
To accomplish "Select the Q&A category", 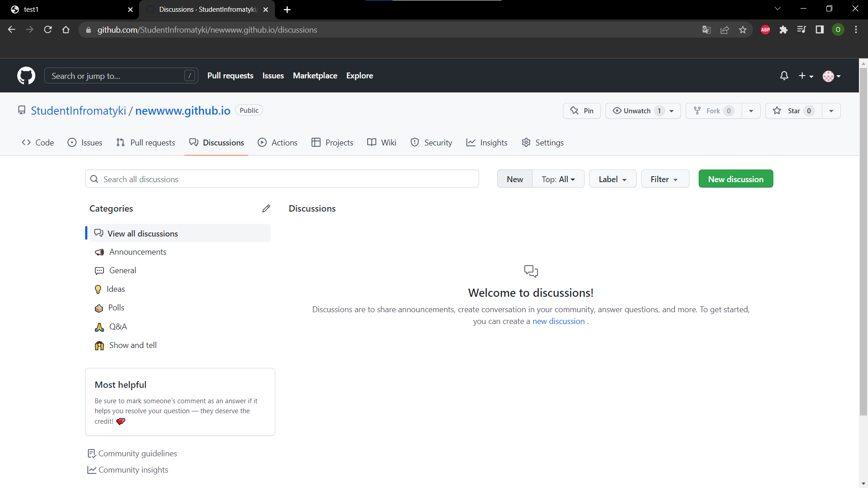I will point(118,327).
